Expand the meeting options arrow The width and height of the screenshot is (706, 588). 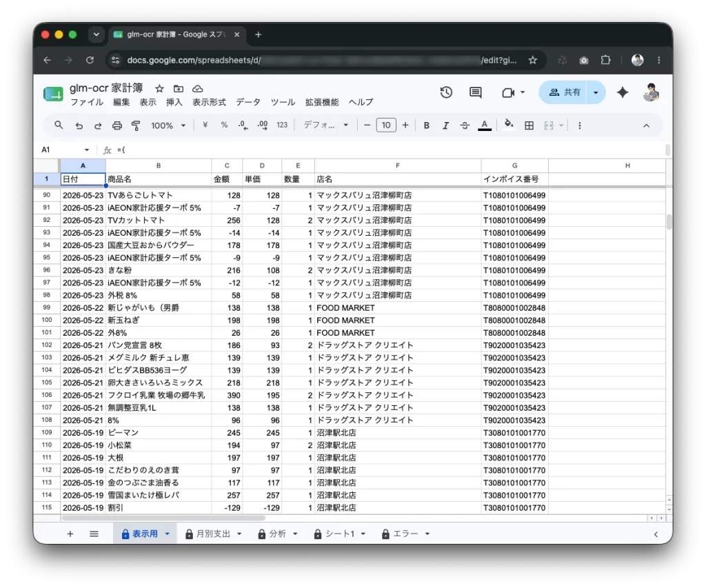click(x=523, y=92)
